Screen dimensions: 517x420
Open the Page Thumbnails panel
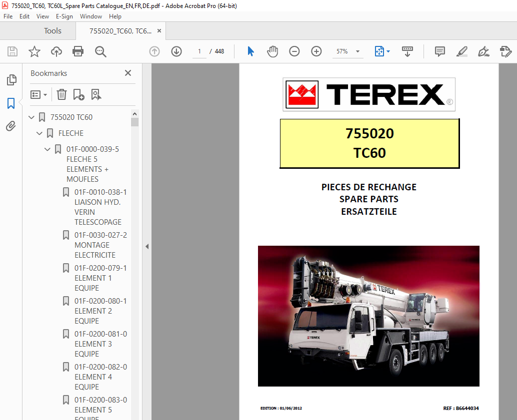11,80
